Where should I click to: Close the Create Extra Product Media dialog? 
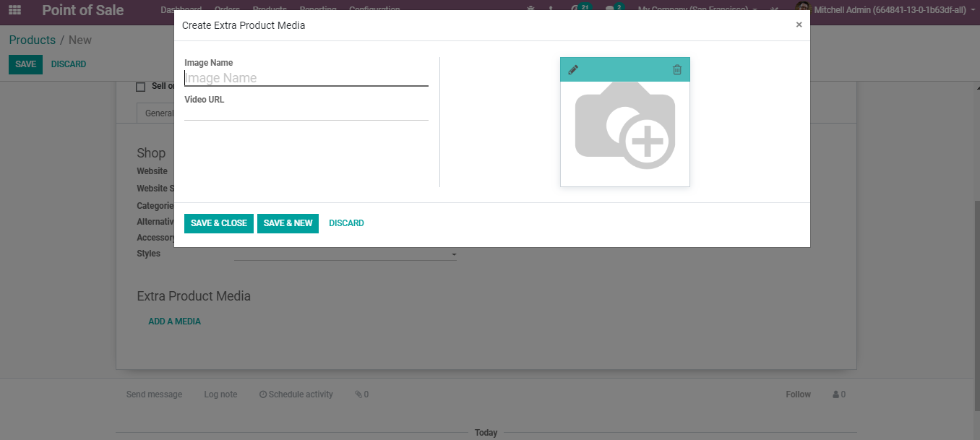pyautogui.click(x=799, y=25)
